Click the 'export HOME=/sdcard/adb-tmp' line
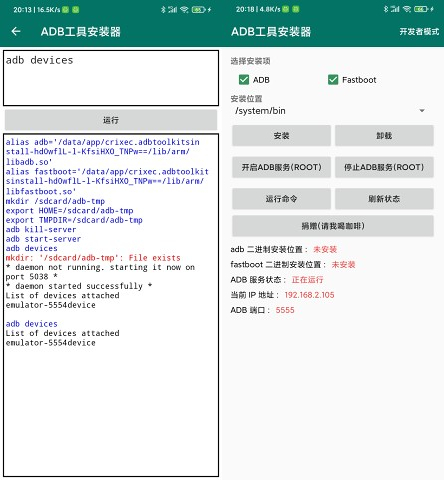The image size is (444, 480). 69,211
